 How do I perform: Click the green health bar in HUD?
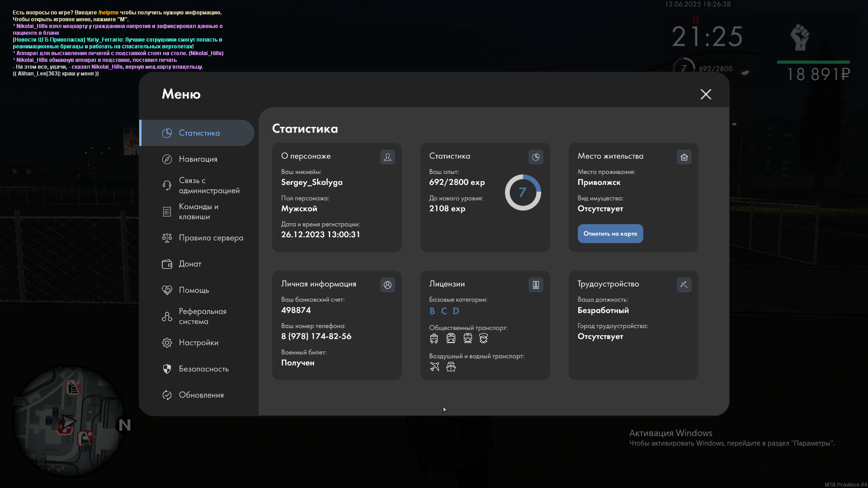pyautogui.click(x=813, y=62)
